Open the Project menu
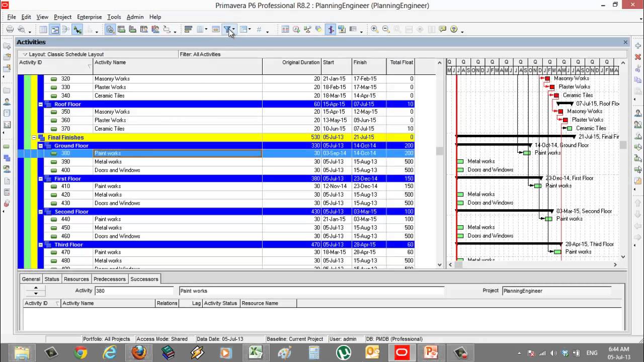The image size is (644, 362). pos(63,17)
